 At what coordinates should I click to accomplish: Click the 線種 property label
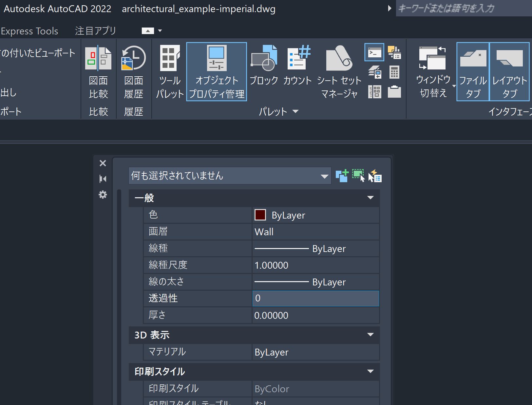(158, 248)
